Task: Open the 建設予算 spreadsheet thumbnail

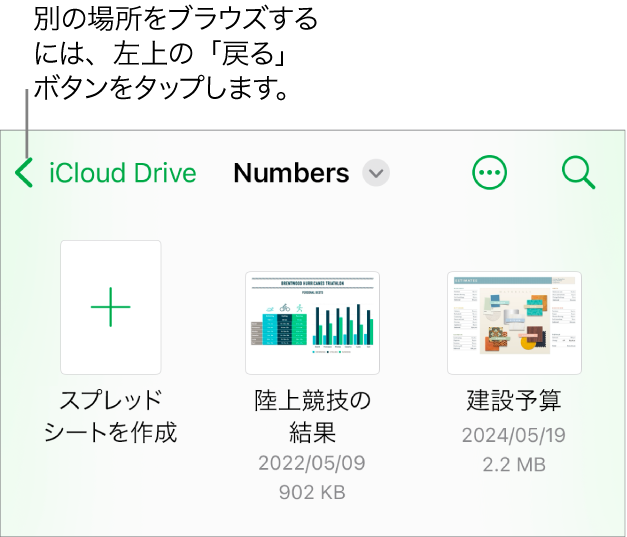Action: tap(514, 323)
